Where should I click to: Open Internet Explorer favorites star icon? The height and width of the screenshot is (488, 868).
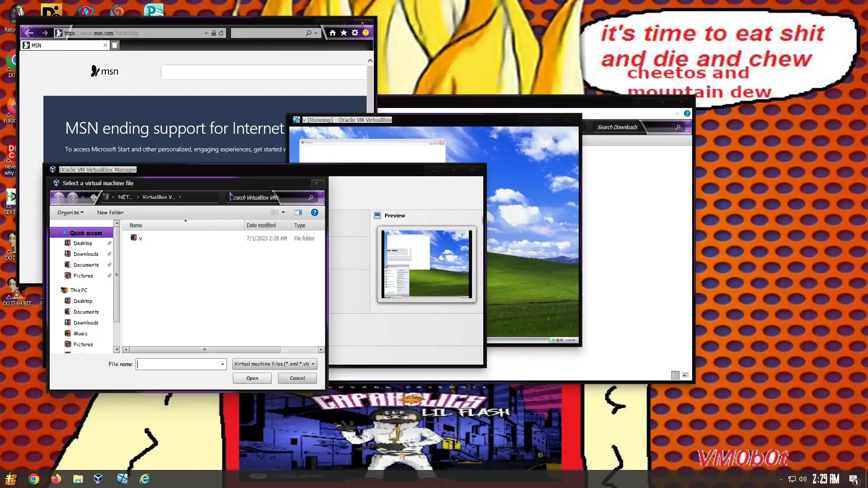(344, 33)
